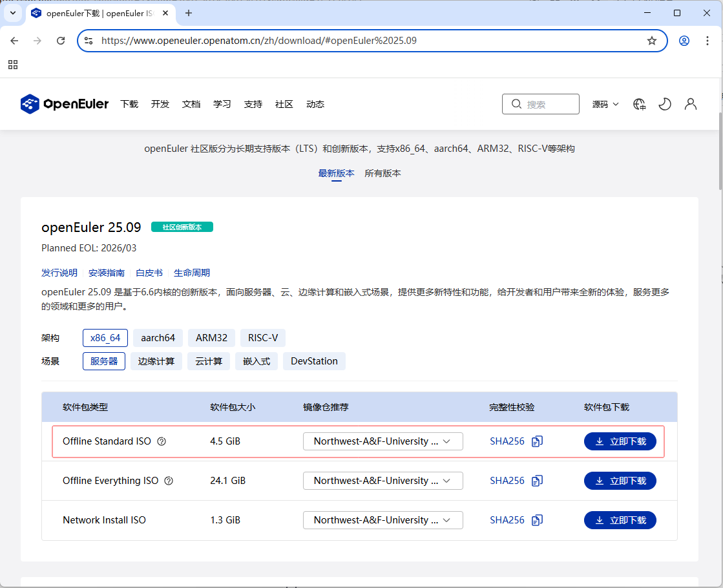Copy SHA256 for Offline Standard ISO
Image resolution: width=723 pixels, height=588 pixels.
pyautogui.click(x=537, y=441)
